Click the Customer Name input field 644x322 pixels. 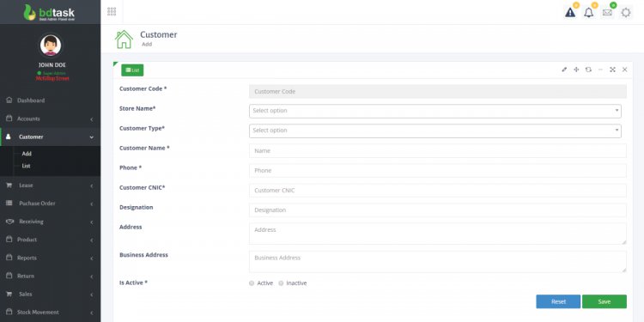point(437,151)
